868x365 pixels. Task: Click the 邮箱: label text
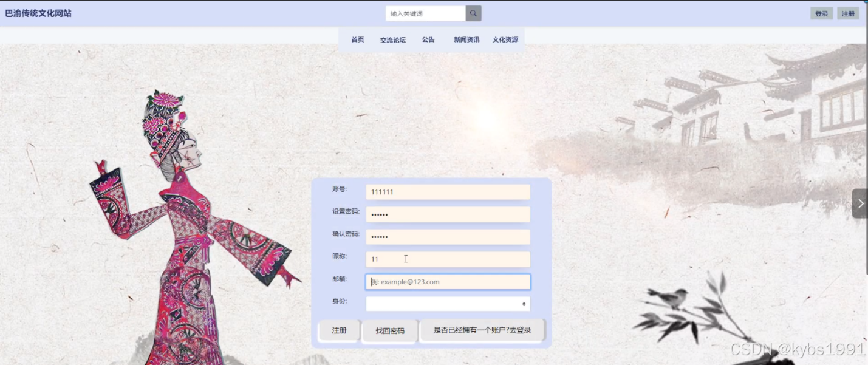pos(340,279)
